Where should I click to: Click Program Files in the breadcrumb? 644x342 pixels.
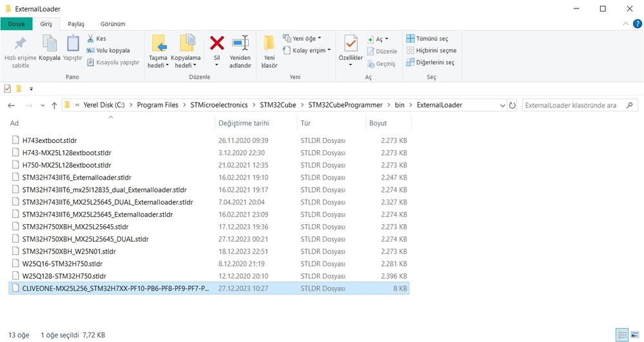click(158, 105)
